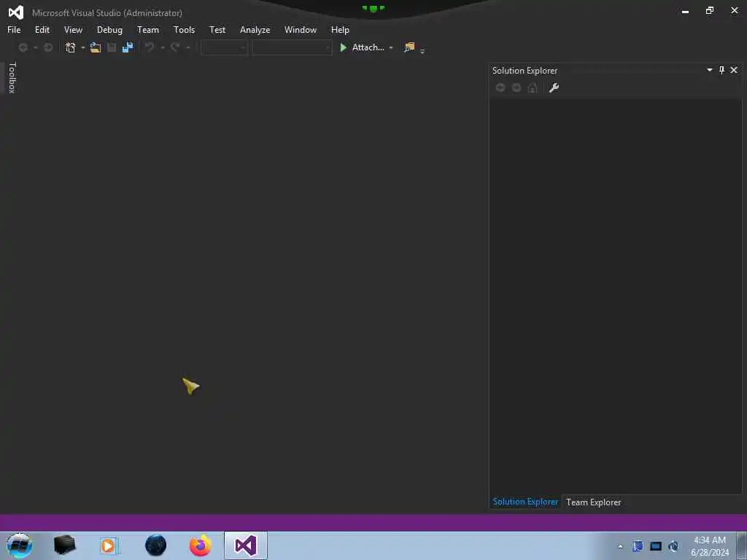
Task: Click the Visual Studio logo icon
Action: pyautogui.click(x=16, y=12)
